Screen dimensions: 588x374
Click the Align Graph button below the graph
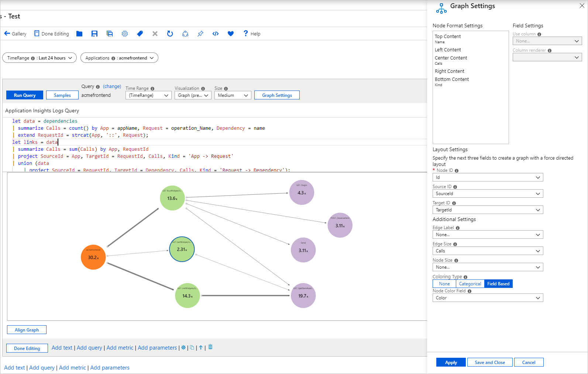point(27,330)
